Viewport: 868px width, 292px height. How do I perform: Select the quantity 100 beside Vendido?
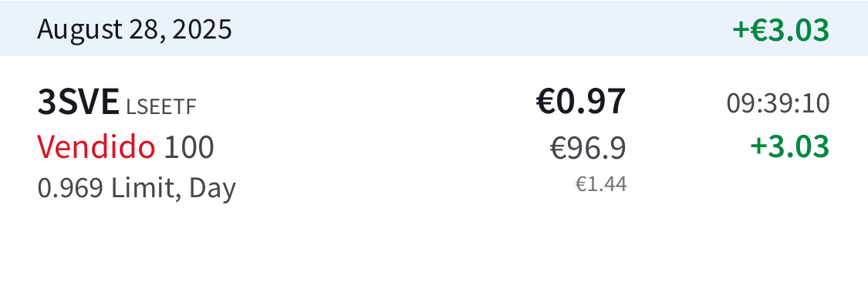(189, 148)
